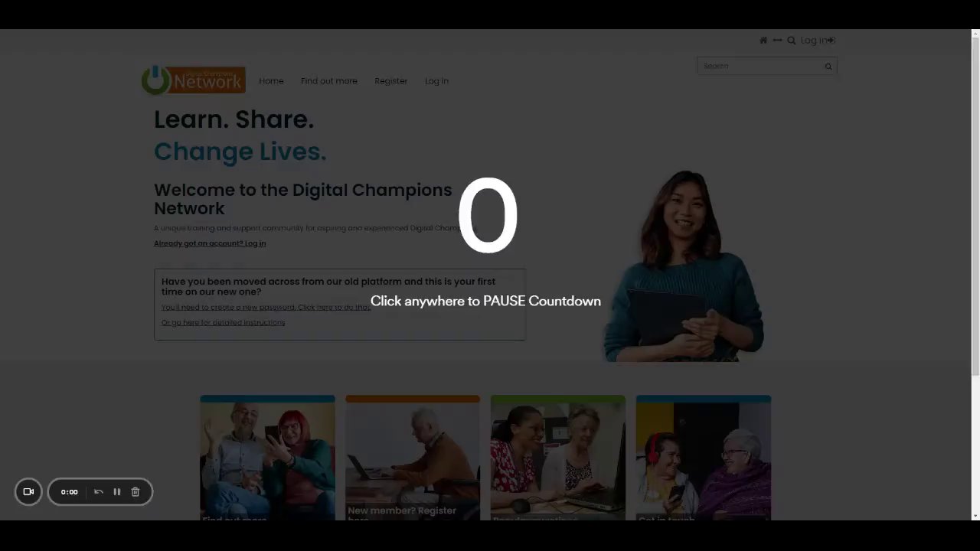Open the Register menu item
The width and height of the screenshot is (980, 551).
391,81
